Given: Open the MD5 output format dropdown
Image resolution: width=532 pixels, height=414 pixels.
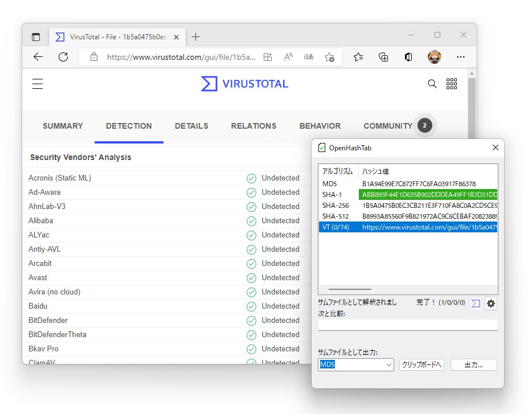Looking at the screenshot, I should (355, 364).
